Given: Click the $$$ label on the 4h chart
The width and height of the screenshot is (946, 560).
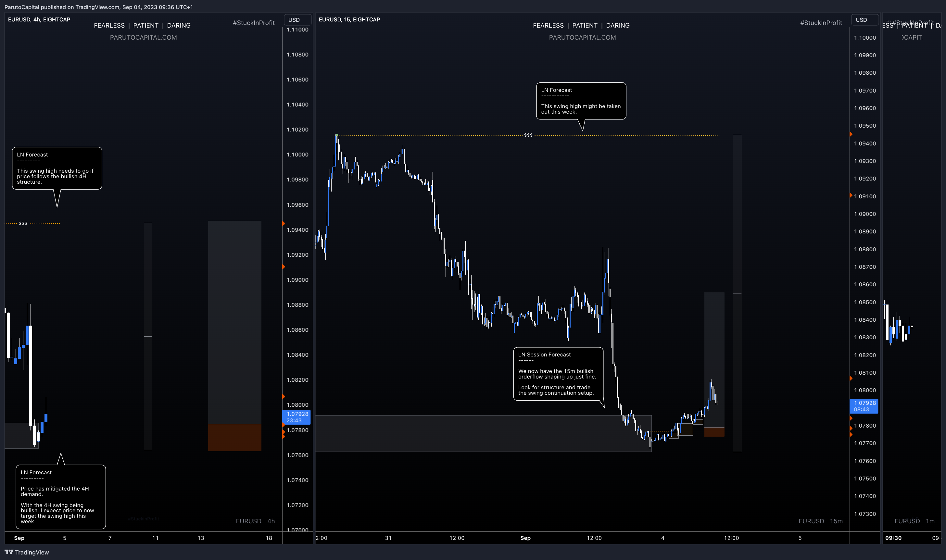Looking at the screenshot, I should [23, 223].
